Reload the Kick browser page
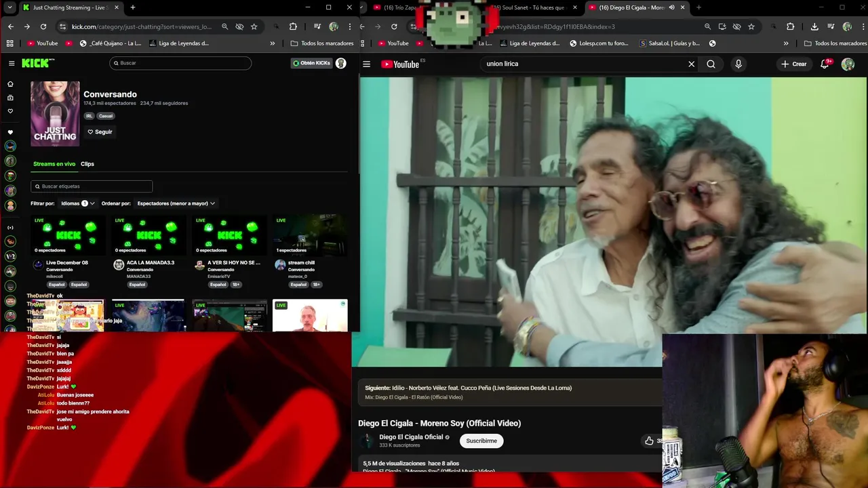868x488 pixels. [43, 26]
